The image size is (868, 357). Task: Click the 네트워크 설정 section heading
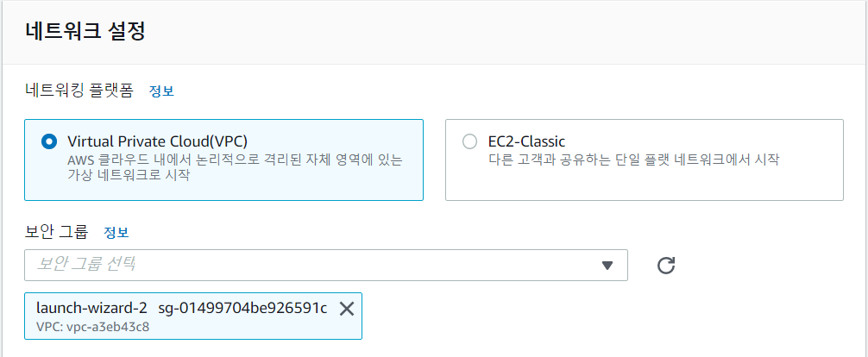[x=85, y=33]
